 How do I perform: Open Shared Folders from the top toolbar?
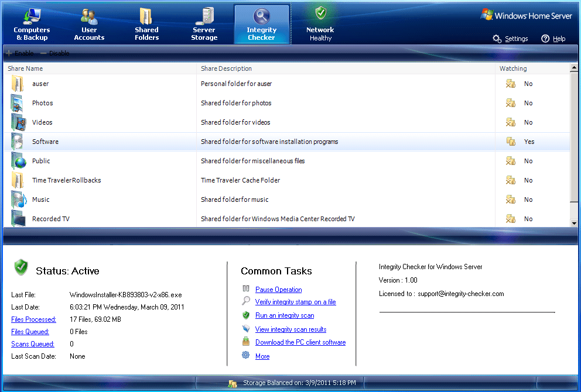coord(146,23)
